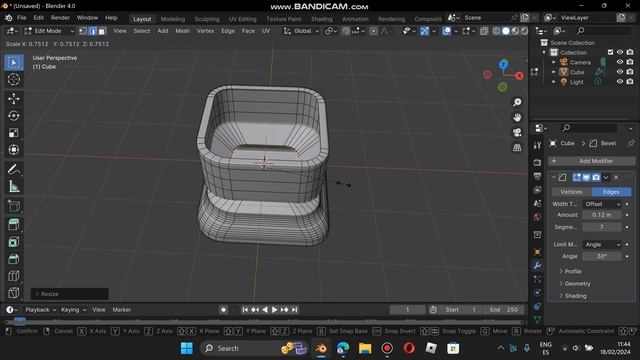Toggle Collection viewport visibility eye
This screenshot has width=640, height=360.
point(620,52)
